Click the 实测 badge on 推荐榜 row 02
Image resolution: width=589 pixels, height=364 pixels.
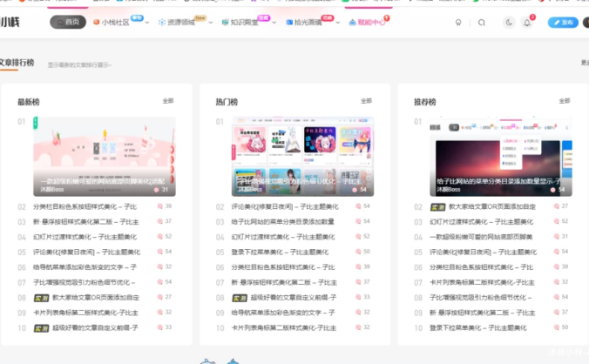click(438, 207)
